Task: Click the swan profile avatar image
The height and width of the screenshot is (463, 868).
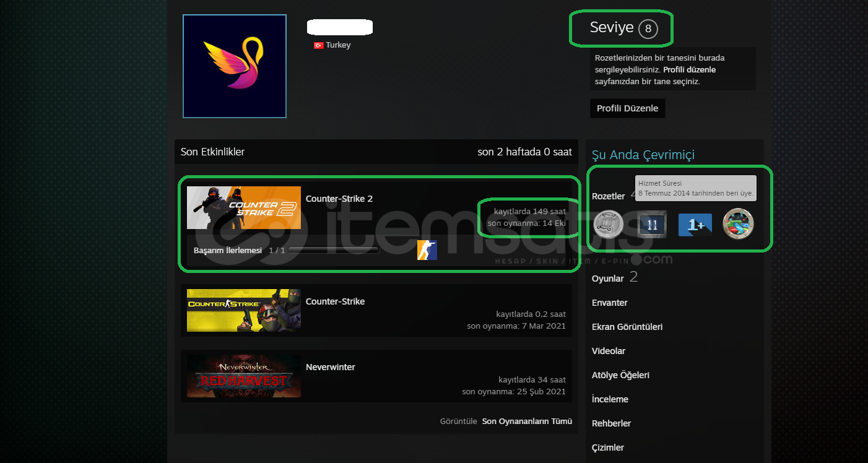Action: [x=235, y=66]
